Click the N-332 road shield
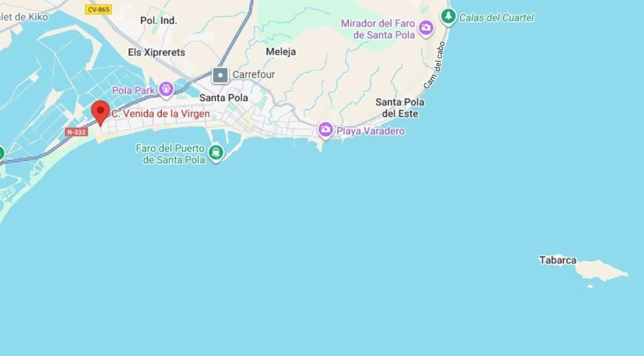Image resolution: width=644 pixels, height=356 pixels. pos(76,132)
